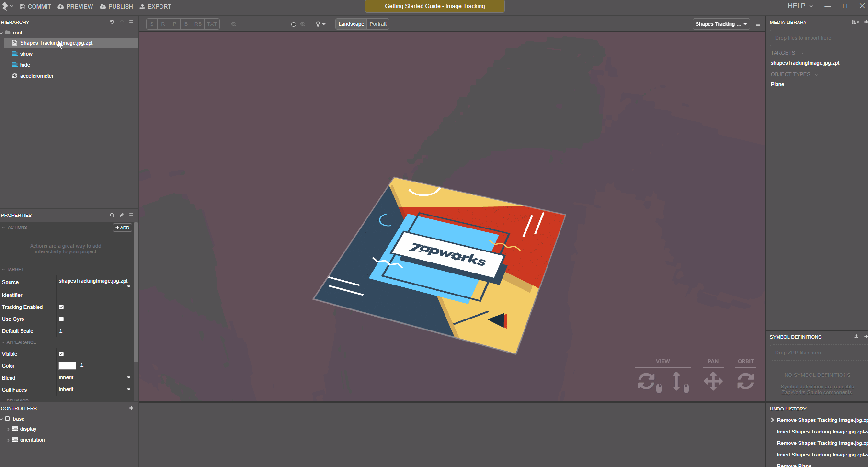The image size is (868, 467).
Task: Click EXPORT in the top bar
Action: pos(155,6)
